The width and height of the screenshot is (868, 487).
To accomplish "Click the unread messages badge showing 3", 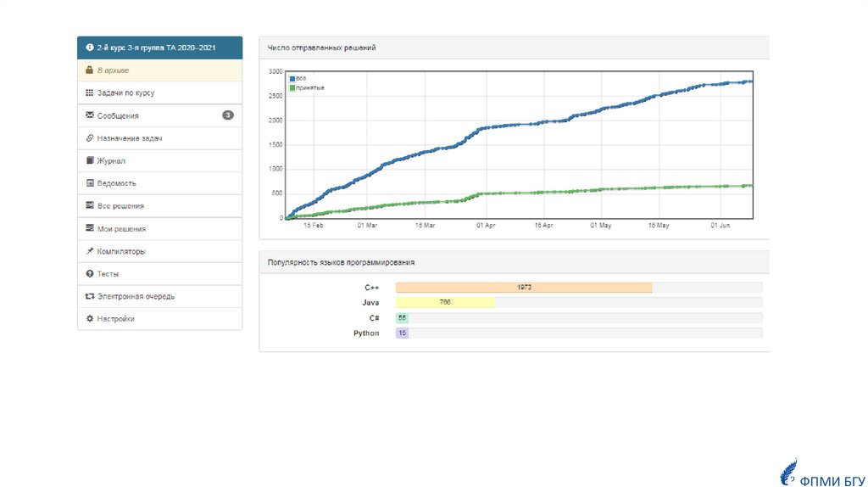I will 227,115.
